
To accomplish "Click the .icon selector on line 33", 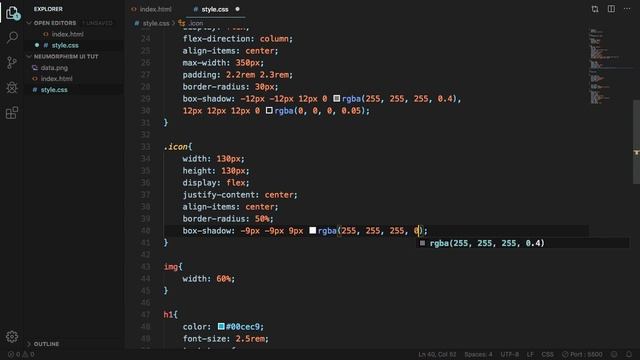I will coord(176,147).
